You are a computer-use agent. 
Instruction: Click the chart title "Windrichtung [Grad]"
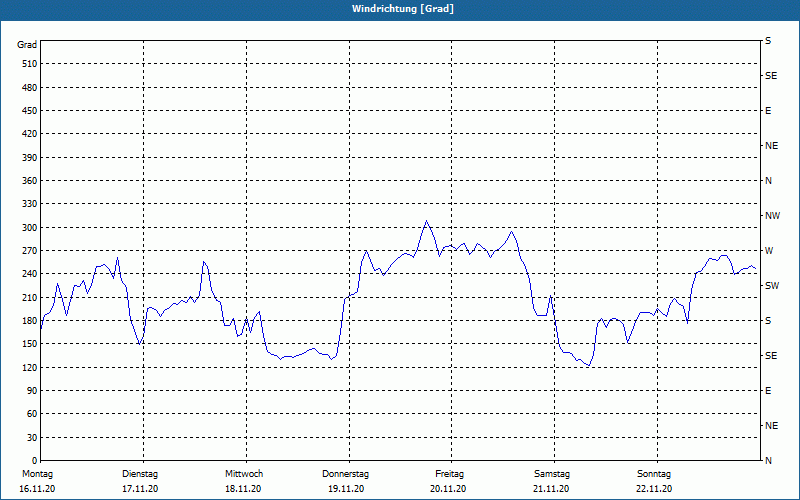403,9
